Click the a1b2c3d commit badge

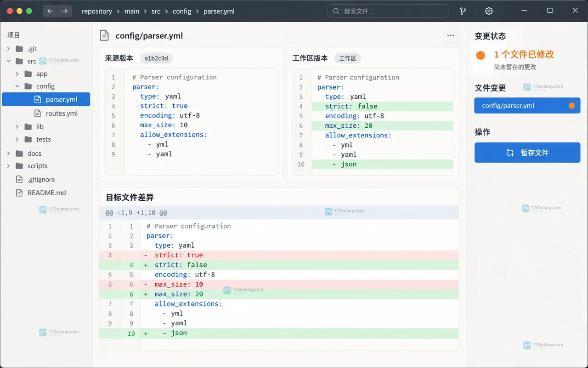pos(156,58)
